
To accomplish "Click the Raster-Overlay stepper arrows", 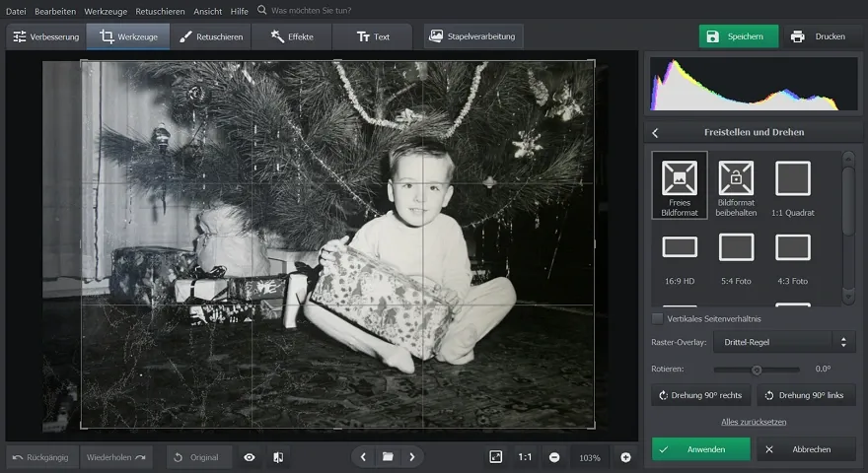I will (843, 342).
